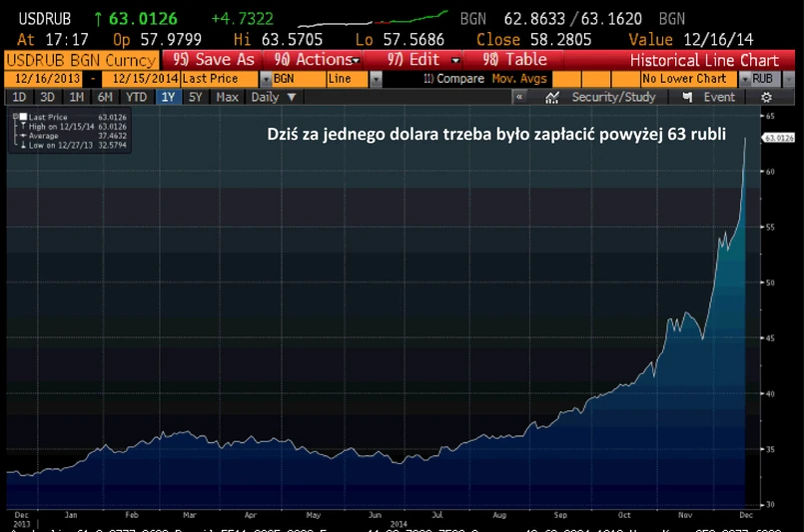This screenshot has width=804, height=532.
Task: Select the 5Y time range tab
Action: click(x=196, y=97)
